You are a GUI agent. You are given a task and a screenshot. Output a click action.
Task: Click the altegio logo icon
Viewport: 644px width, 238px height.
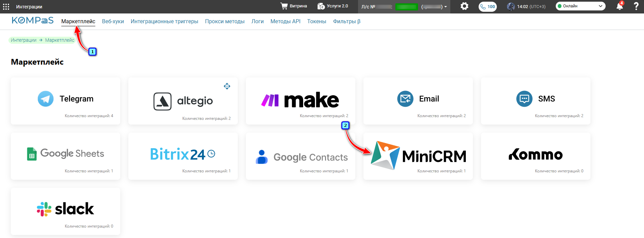(x=162, y=101)
